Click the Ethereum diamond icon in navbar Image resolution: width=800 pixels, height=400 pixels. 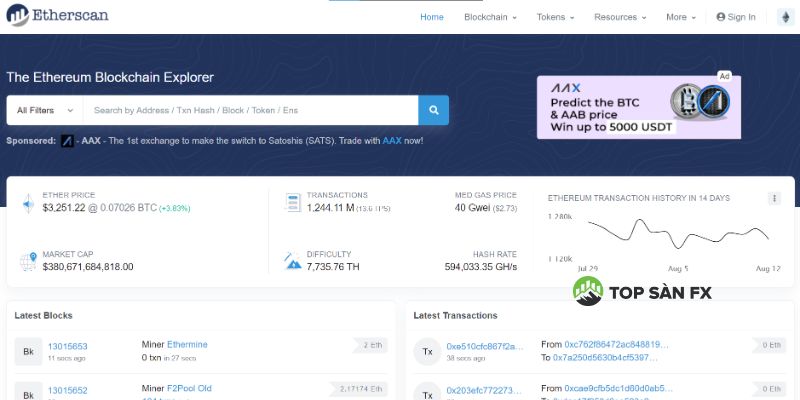tap(785, 17)
